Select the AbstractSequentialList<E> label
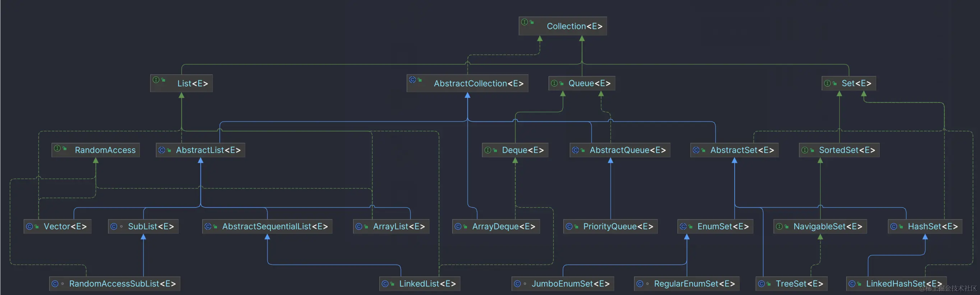This screenshot has height=295, width=980. tap(275, 226)
